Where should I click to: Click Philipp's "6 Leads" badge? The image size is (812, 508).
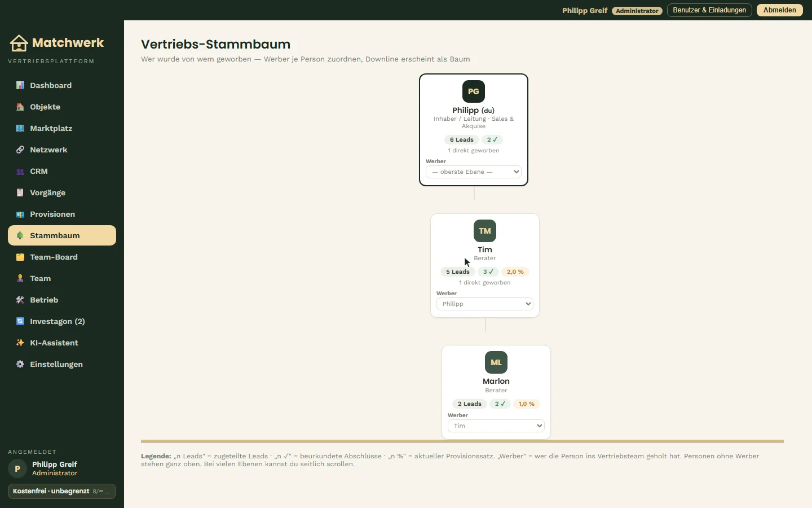[x=462, y=139]
